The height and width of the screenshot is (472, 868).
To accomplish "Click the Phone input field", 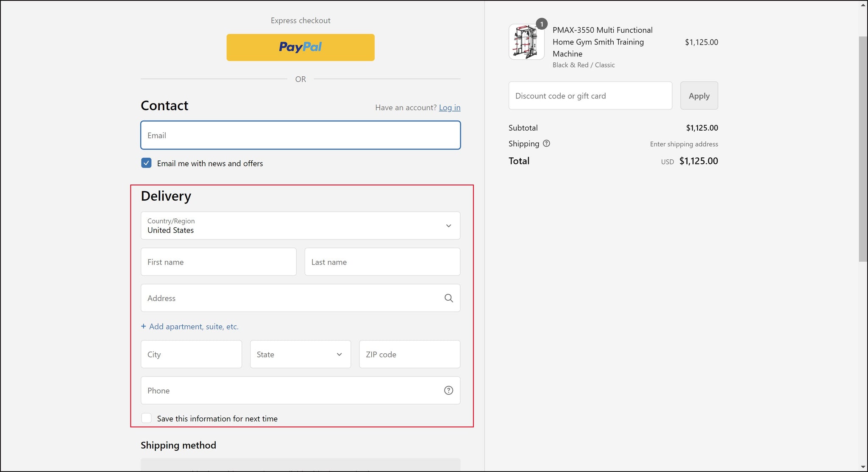I will [300, 391].
